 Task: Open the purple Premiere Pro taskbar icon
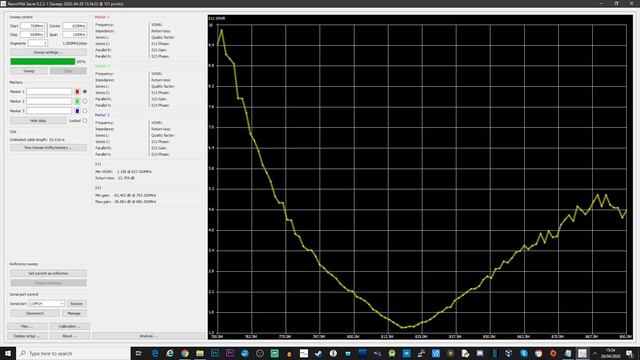tap(230, 353)
